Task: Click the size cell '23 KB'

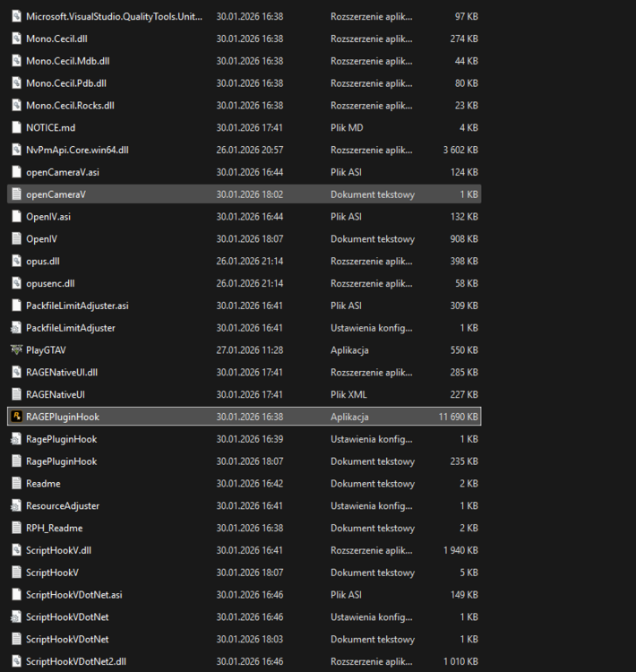Action: pos(467,106)
